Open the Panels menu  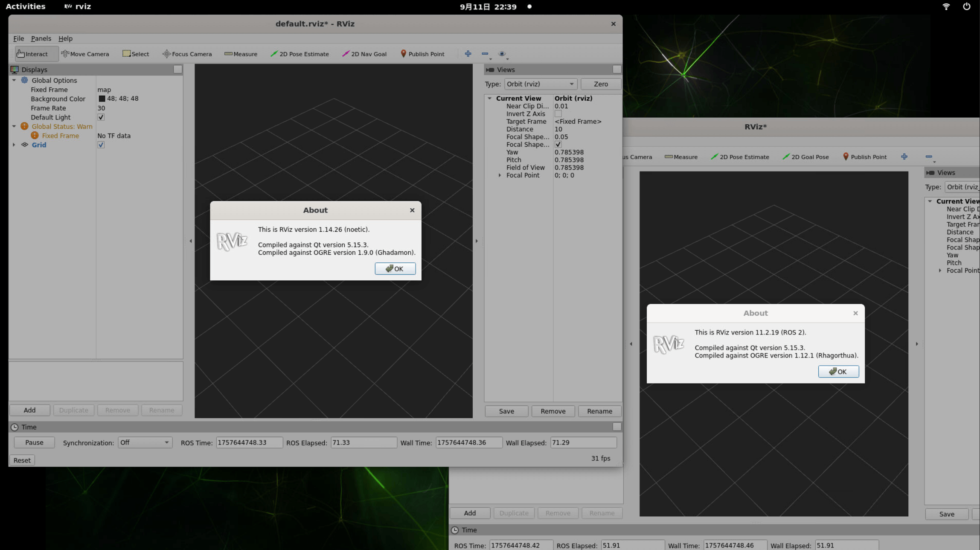[x=41, y=38]
